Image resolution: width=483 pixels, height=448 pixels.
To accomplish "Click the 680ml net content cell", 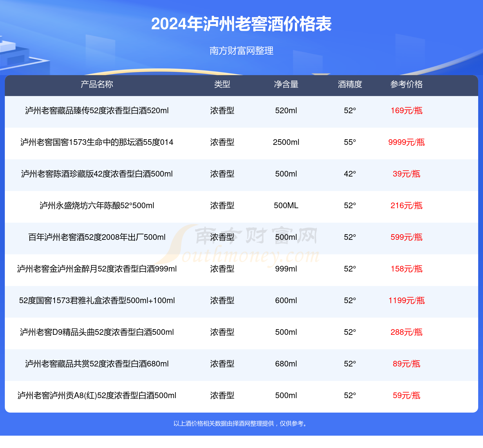I will (x=286, y=364).
